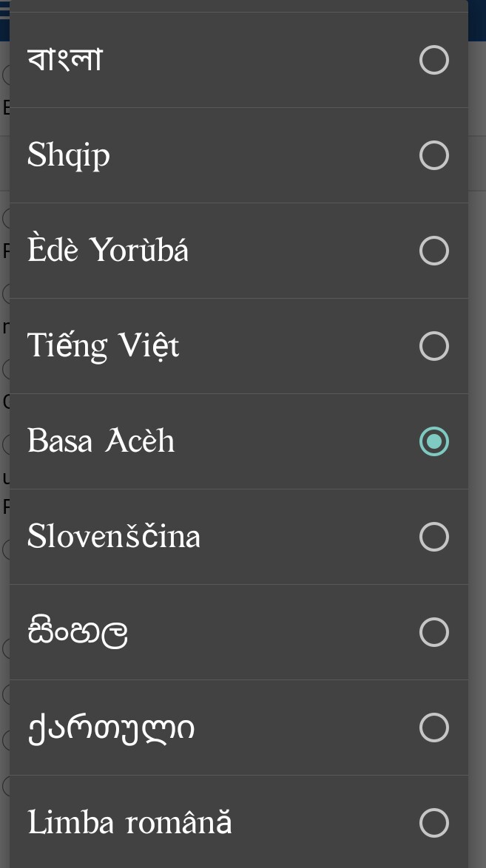Choose the বাংলা language label
Image resolution: width=486 pixels, height=868 pixels.
pyautogui.click(x=65, y=60)
